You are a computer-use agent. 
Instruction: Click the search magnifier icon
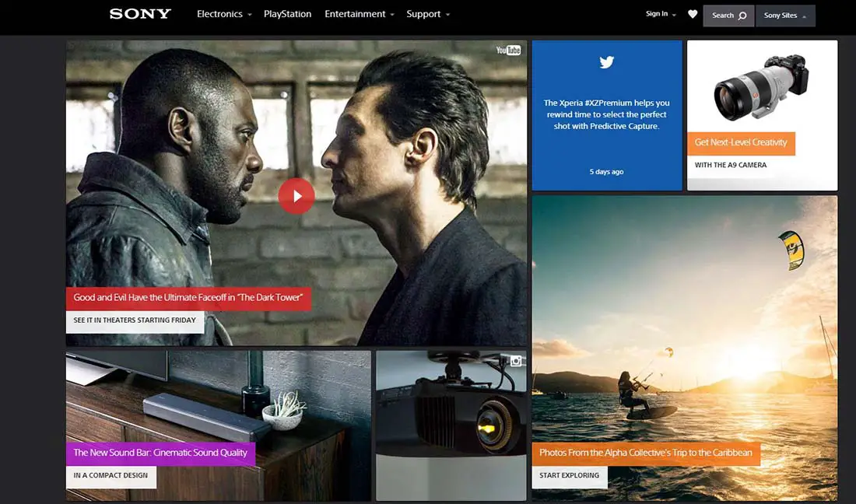(x=742, y=16)
